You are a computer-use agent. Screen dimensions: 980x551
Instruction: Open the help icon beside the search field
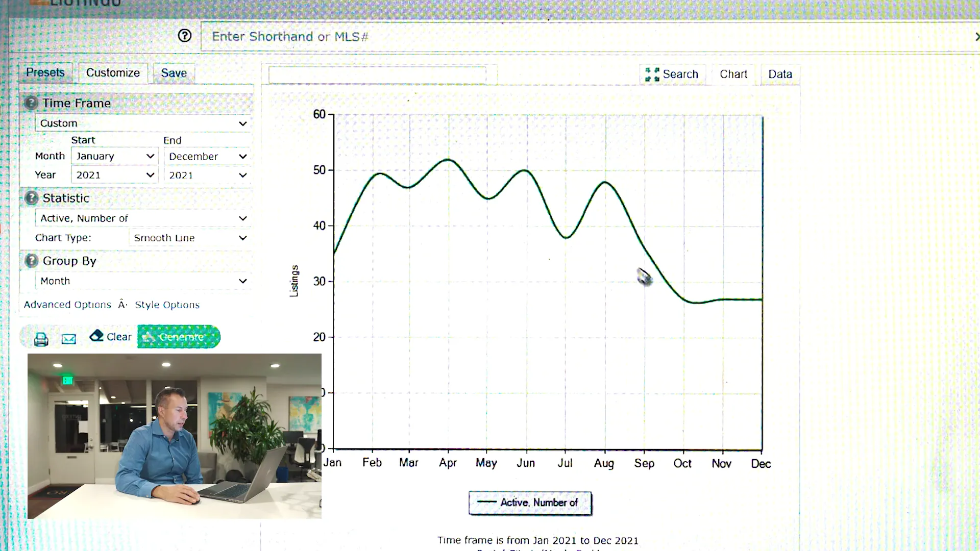click(x=185, y=36)
